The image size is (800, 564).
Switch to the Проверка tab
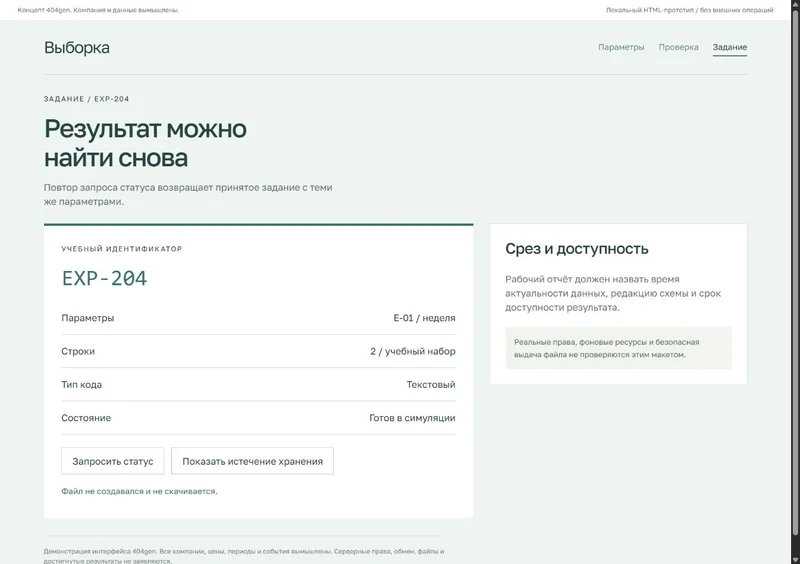[x=678, y=47]
